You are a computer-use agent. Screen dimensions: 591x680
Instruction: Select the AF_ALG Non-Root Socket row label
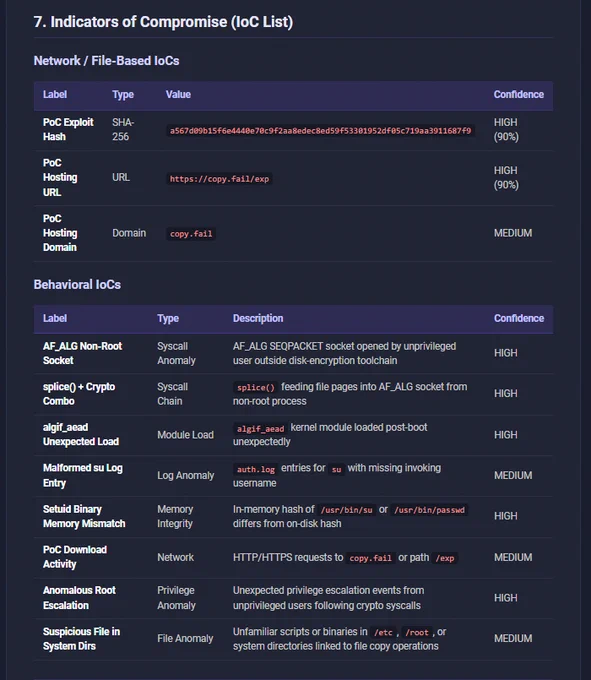pos(82,353)
